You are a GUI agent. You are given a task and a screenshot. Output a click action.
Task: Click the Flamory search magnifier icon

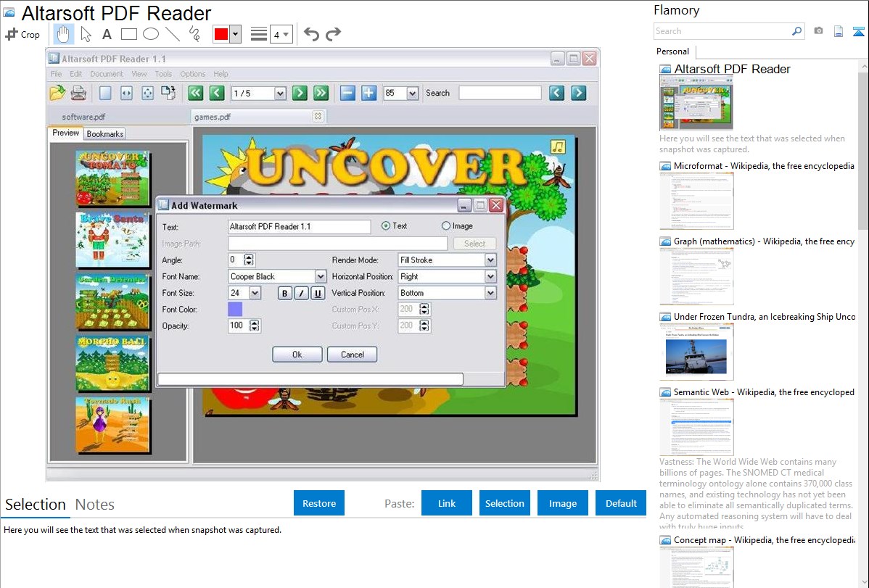[x=797, y=31]
